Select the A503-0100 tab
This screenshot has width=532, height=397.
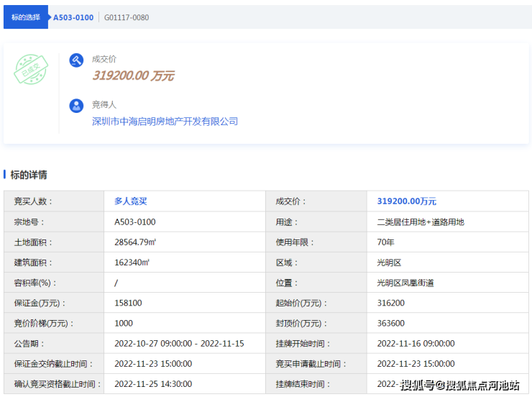[73, 17]
